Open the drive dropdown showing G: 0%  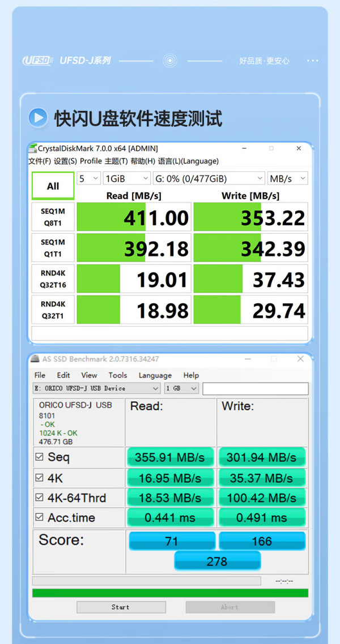(209, 179)
